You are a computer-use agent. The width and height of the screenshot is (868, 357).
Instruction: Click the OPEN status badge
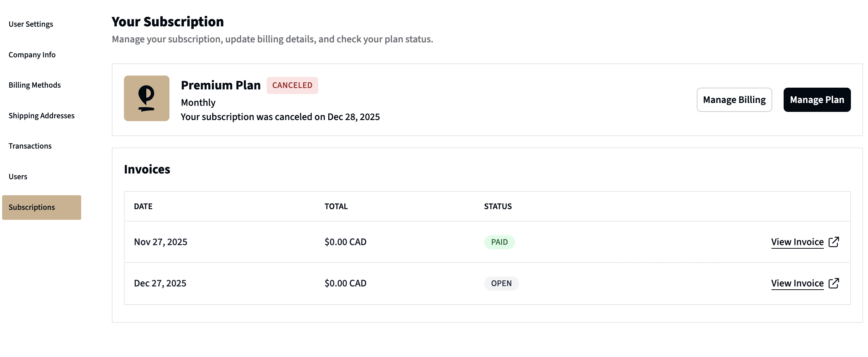(x=501, y=284)
